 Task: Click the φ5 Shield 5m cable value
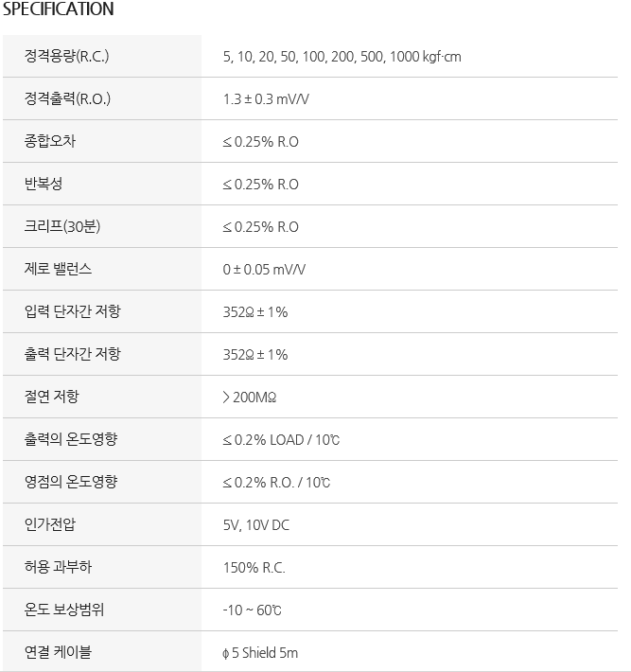click(260, 653)
